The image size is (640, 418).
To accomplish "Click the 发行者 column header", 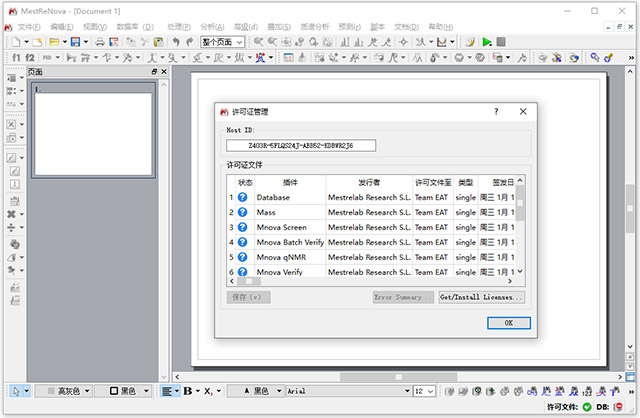I will tap(369, 182).
